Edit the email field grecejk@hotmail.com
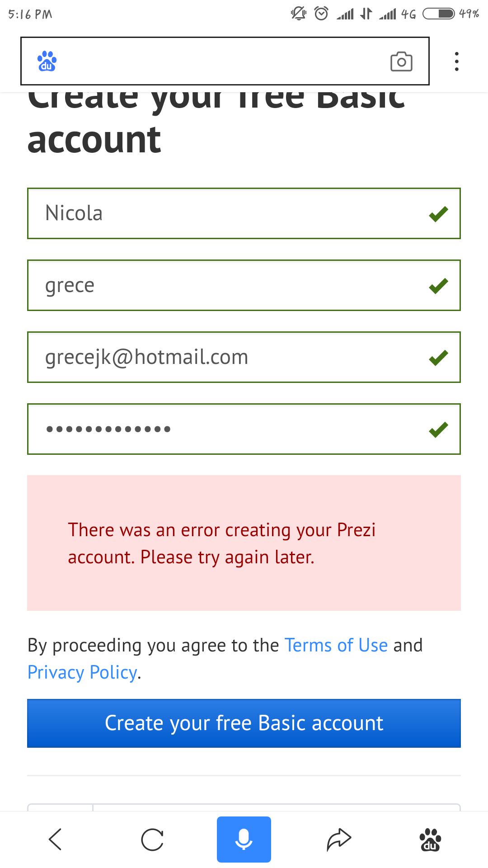488x868 pixels. pos(226,357)
